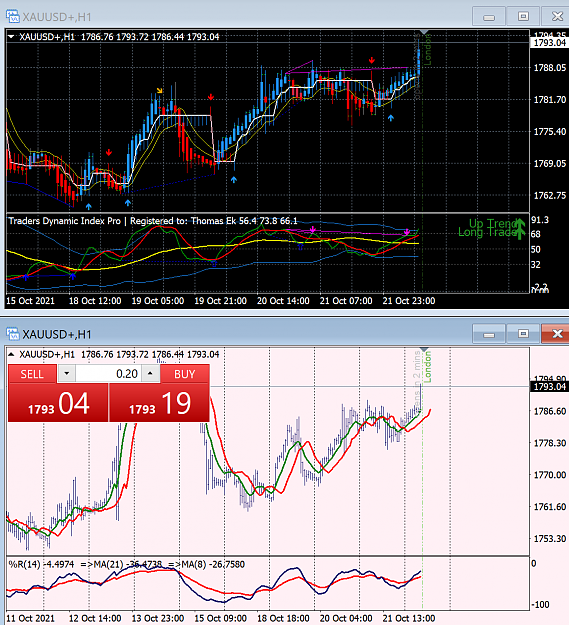
Task: Click the upper chart title text XAUUSD+,H1
Action: 57,17
